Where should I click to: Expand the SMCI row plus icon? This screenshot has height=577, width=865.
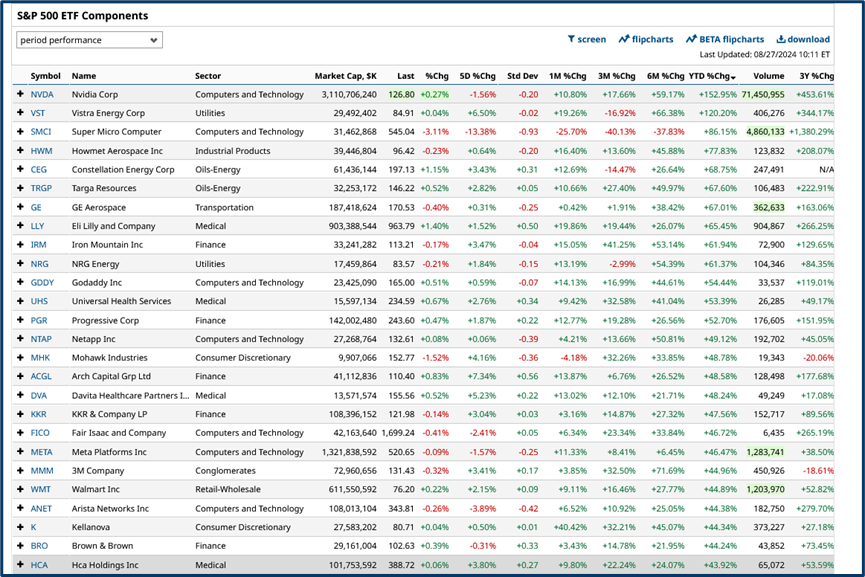point(20,132)
